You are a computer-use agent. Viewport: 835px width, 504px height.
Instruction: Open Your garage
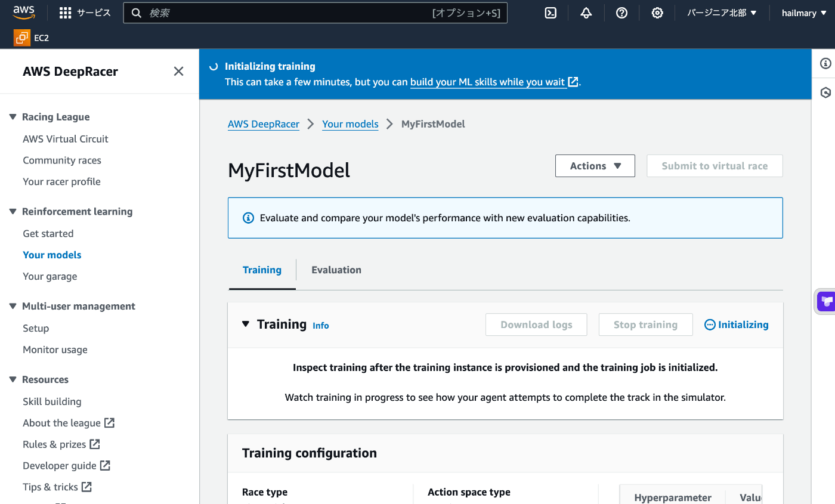point(50,277)
